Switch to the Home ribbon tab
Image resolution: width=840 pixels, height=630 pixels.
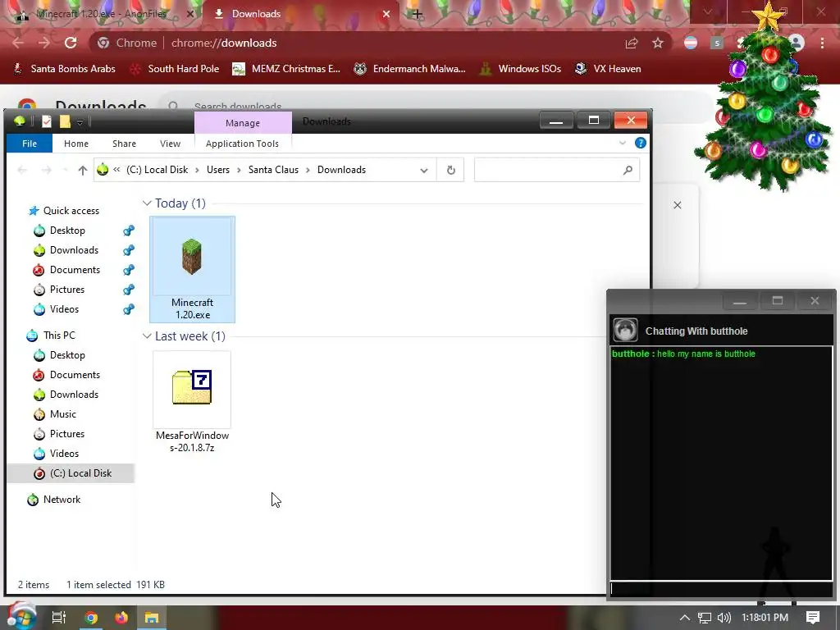[76, 144]
